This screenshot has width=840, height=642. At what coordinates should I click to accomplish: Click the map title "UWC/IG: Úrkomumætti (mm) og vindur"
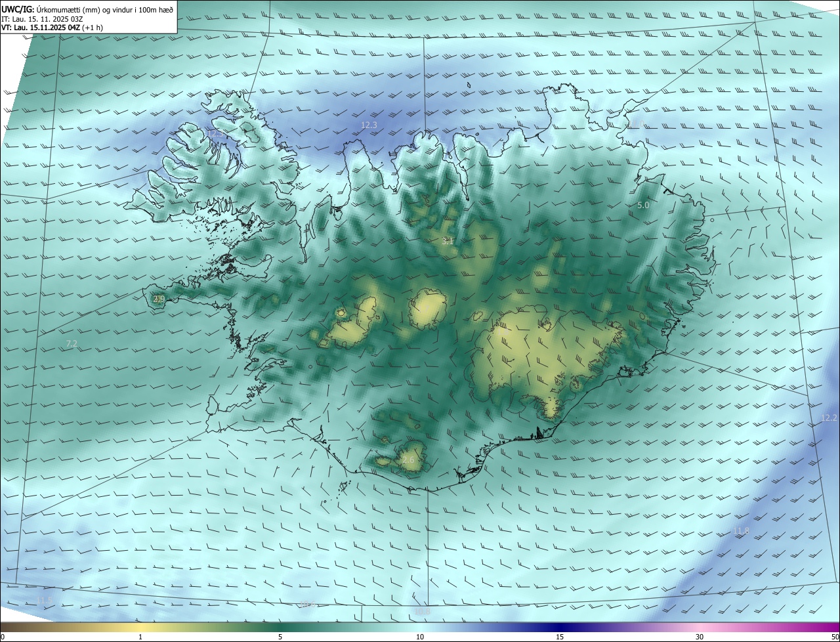[x=87, y=9]
